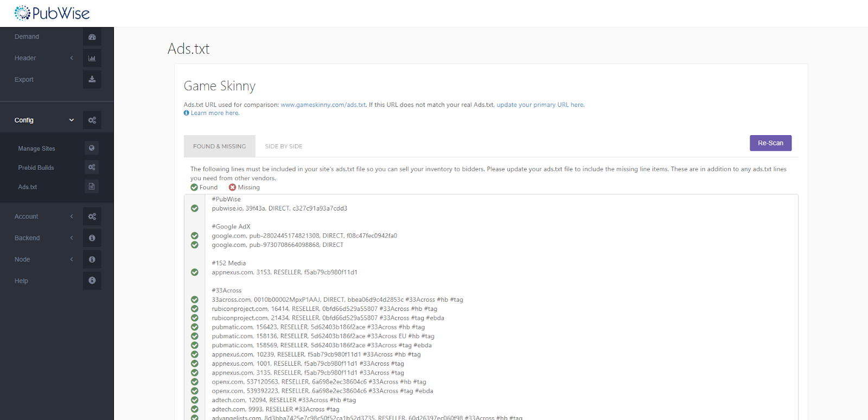
Task: Click the Prebid Builds gears icon
Action: 92,167
